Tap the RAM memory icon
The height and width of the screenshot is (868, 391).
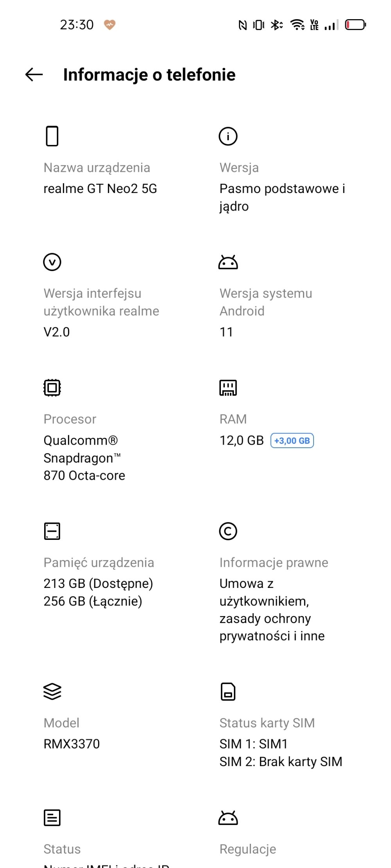[228, 388]
